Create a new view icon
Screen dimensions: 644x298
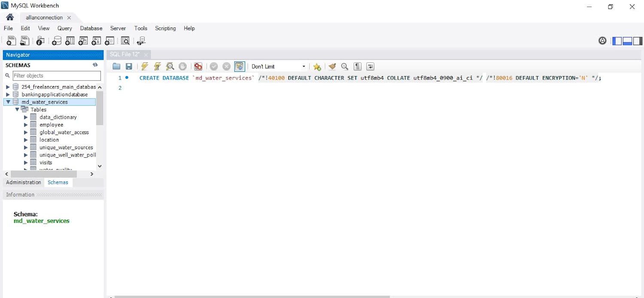pyautogui.click(x=83, y=41)
